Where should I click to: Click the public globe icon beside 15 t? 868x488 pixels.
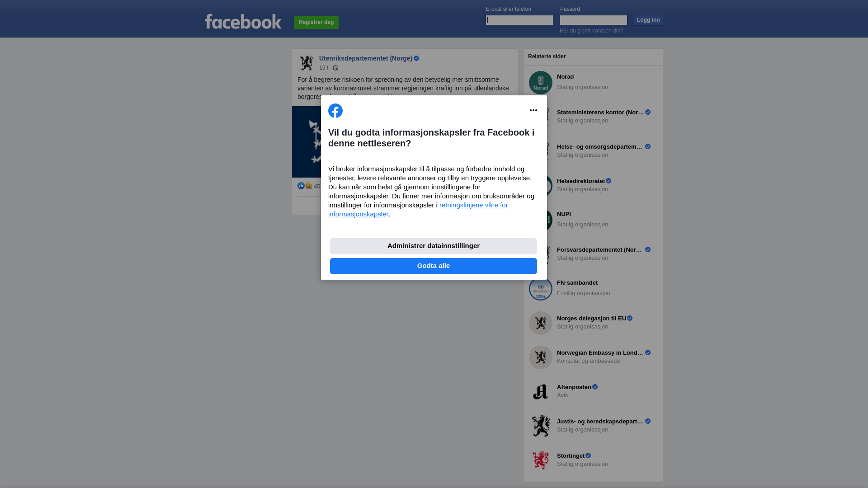click(335, 68)
